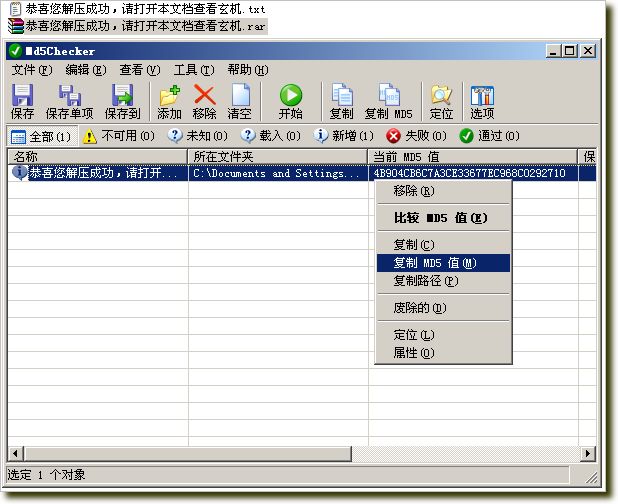Click the horizontal scrollbar right arrow

pyautogui.click(x=588, y=454)
